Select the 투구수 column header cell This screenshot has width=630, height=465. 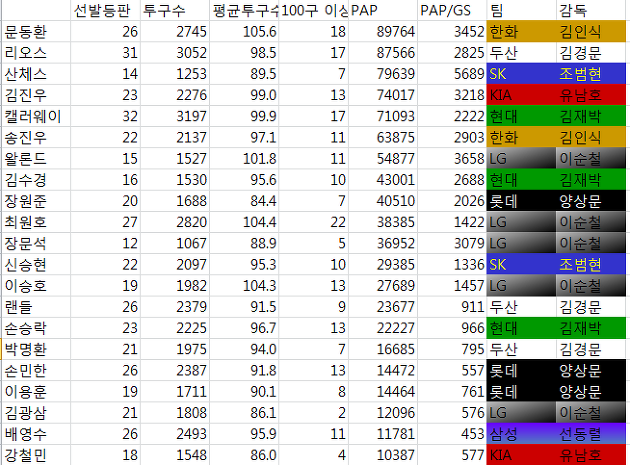pyautogui.click(x=175, y=10)
